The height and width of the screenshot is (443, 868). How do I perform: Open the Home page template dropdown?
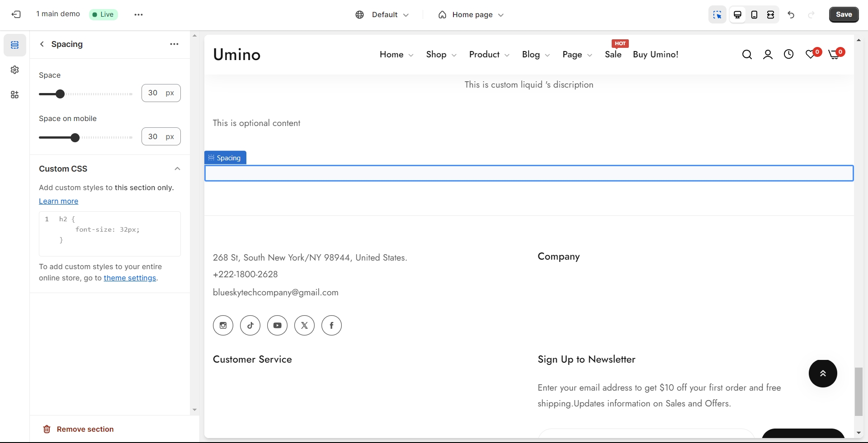click(471, 15)
